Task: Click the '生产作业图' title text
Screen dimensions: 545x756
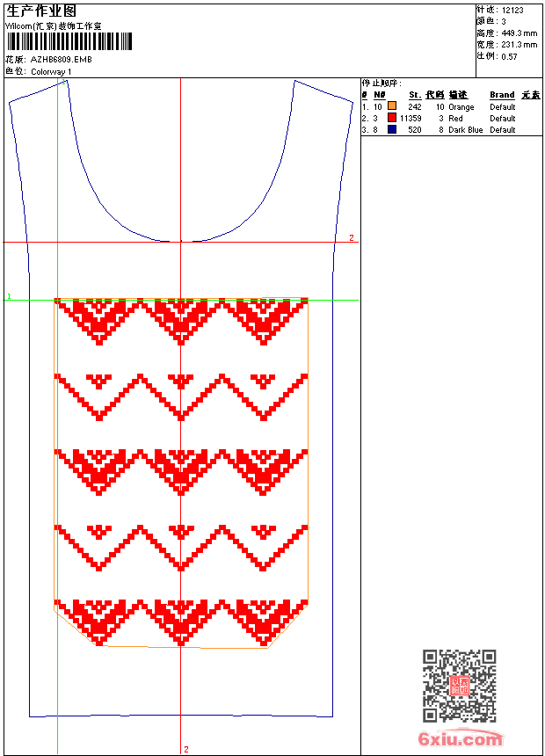Action: (x=41, y=11)
